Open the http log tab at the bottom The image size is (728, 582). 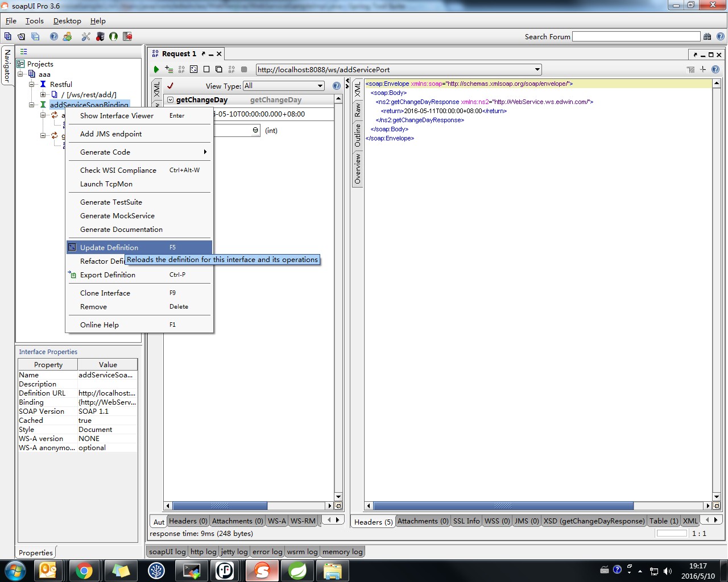[x=203, y=551]
